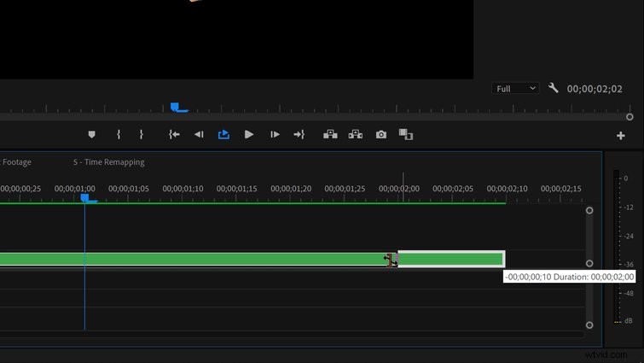
Task: Click the 00;00;02;00 ruler mark
Action: click(x=399, y=189)
